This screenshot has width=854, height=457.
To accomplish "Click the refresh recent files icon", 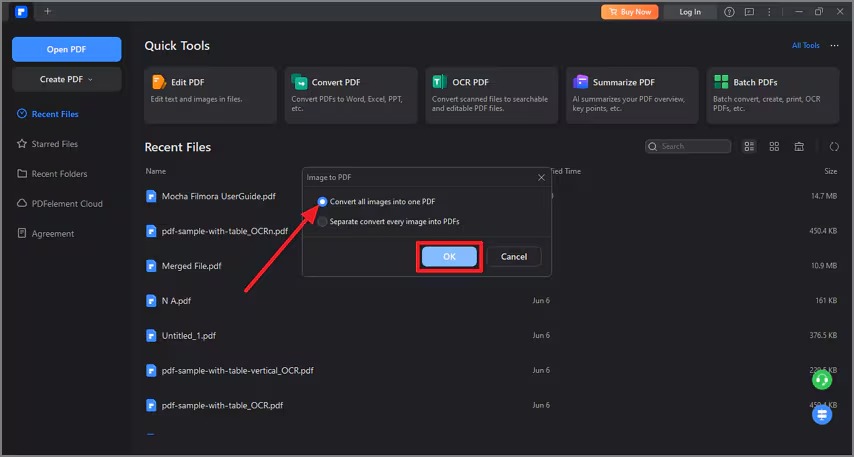I will (834, 147).
